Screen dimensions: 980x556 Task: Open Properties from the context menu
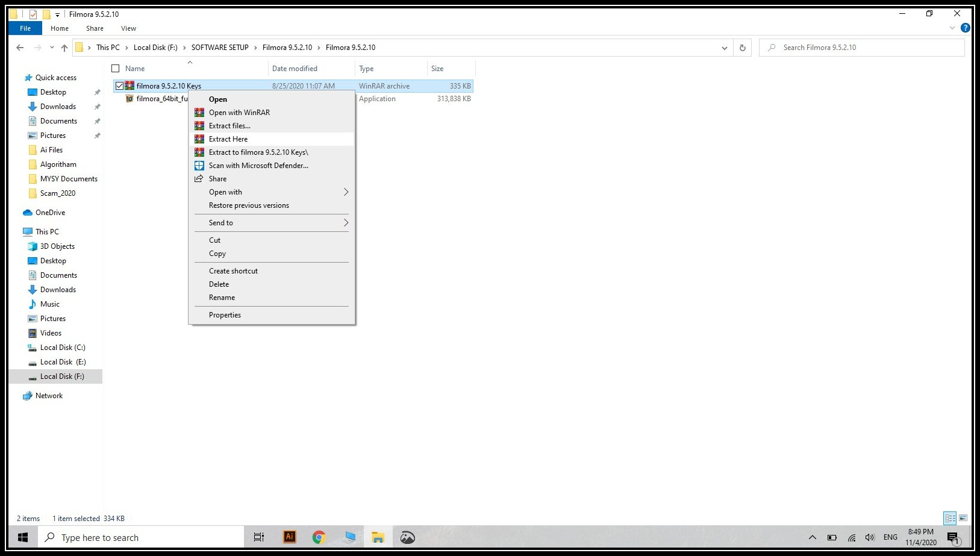click(x=272, y=315)
